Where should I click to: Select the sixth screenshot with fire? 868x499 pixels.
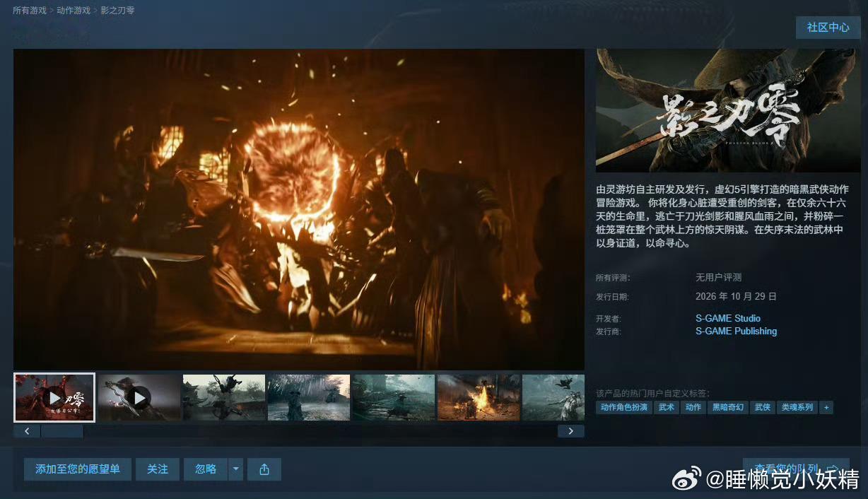479,397
